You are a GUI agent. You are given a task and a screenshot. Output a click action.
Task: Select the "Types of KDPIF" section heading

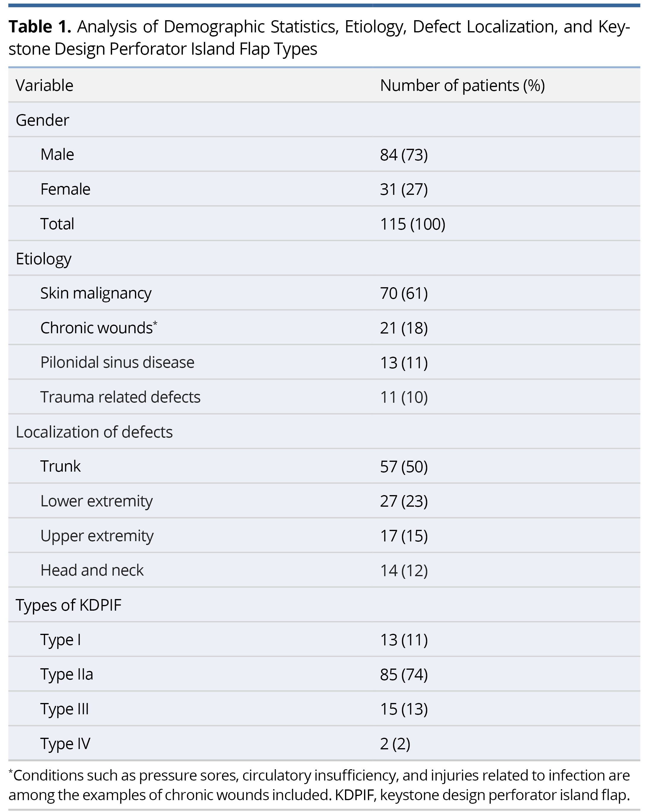(68, 605)
